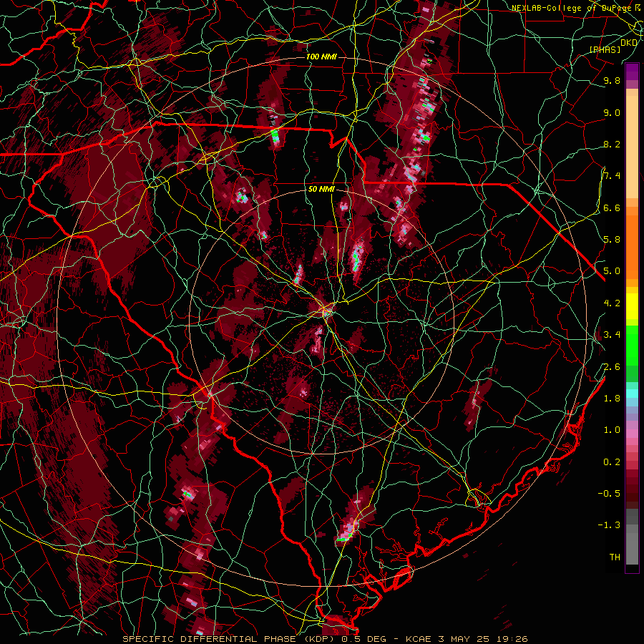The width and height of the screenshot is (644, 644).
Task: Click the 0.2 legend value
Action: tap(612, 462)
